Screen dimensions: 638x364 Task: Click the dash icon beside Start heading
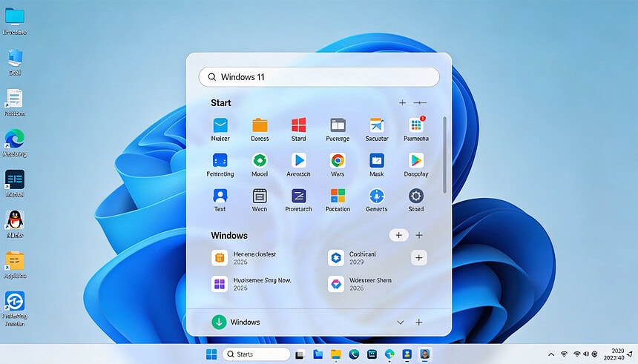(420, 103)
